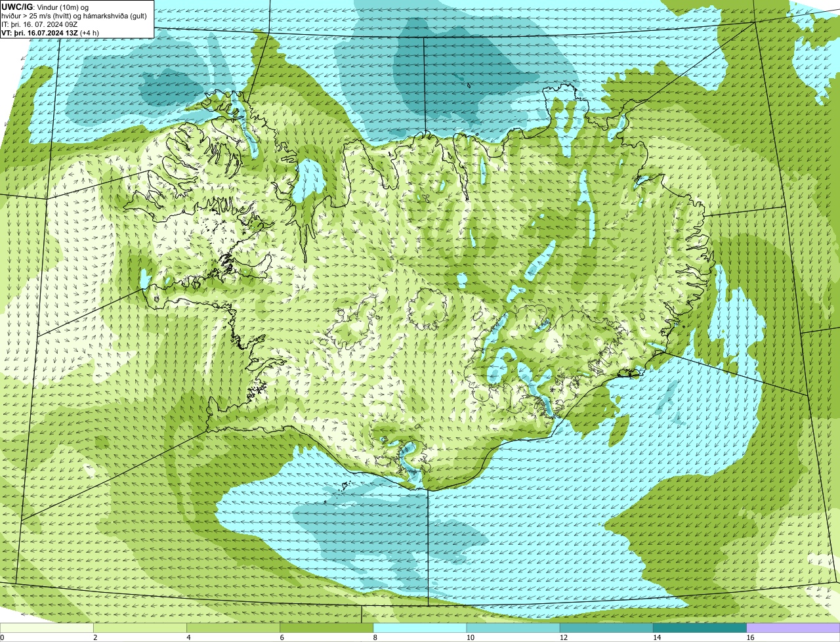
Task: Click the light green 2–4 m/s legend swatch
Action: (x=140, y=628)
